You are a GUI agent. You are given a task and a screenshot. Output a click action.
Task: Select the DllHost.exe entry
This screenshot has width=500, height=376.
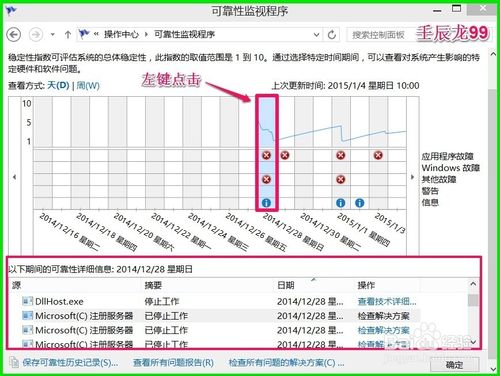pos(59,301)
